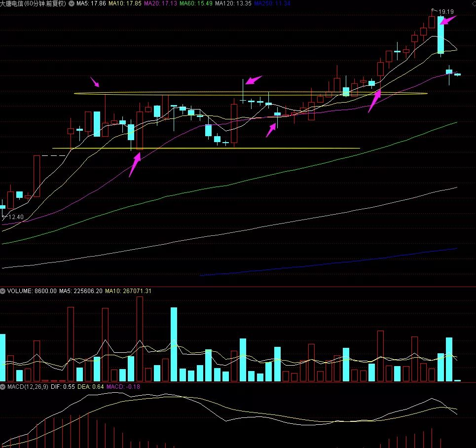Image resolution: width=476 pixels, height=448 pixels.
Task: Click the 大唐电信 60分钟 chart title
Action: click(x=33, y=3)
